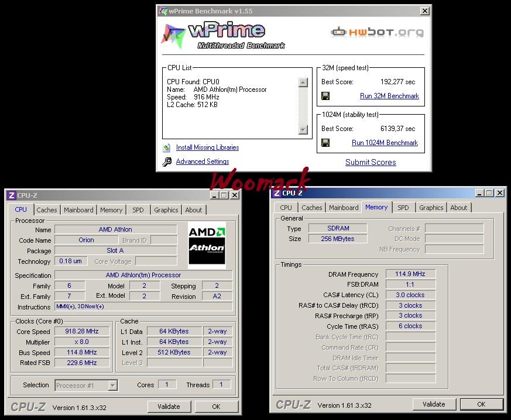511x420 pixels.
Task: Click the Instructions field MMX(+), 3DNow!(+)
Action: pos(143,307)
